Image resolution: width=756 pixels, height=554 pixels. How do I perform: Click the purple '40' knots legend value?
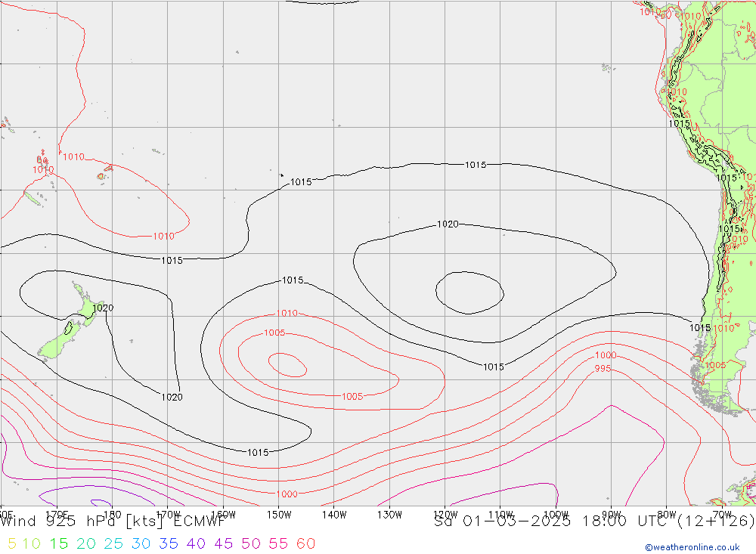pyautogui.click(x=197, y=544)
